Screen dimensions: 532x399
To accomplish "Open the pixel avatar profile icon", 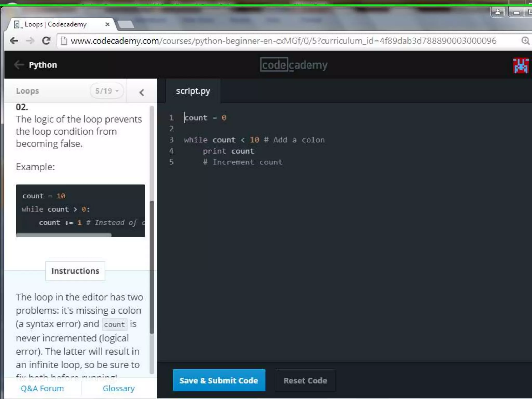I will click(520, 65).
